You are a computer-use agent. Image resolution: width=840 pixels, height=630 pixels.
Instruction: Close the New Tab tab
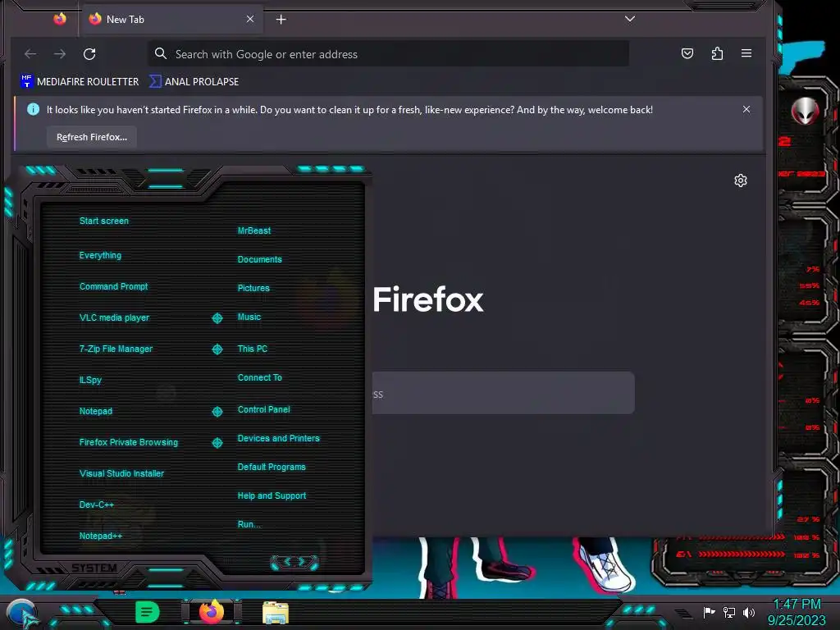[250, 20]
